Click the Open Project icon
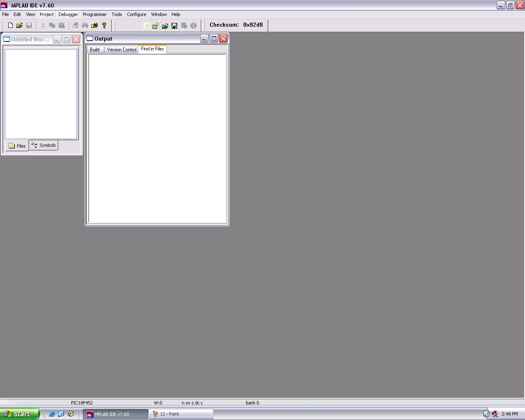Screen dimensions: 525x420 pos(165,26)
